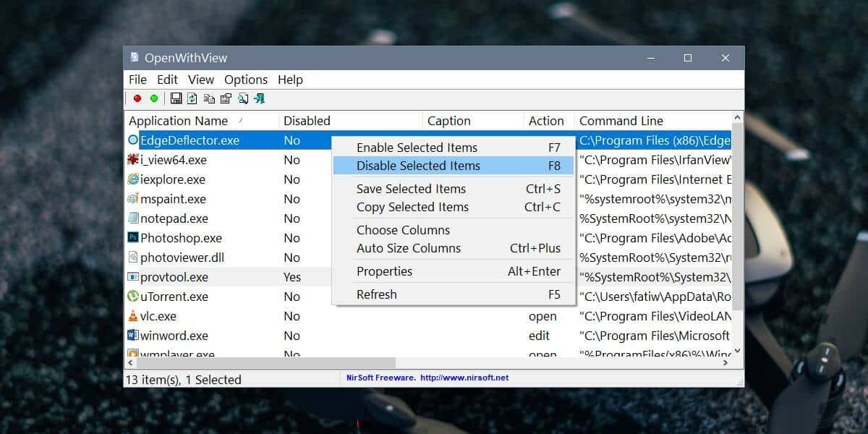Click the 'No' value in the mspaint.exe row
868x434 pixels.
[292, 199]
